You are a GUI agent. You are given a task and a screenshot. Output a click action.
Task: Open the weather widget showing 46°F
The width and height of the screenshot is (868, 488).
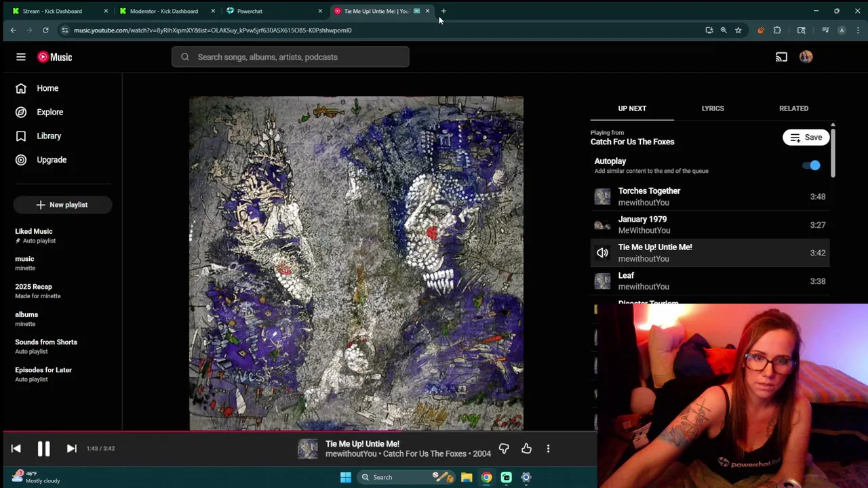tap(35, 477)
